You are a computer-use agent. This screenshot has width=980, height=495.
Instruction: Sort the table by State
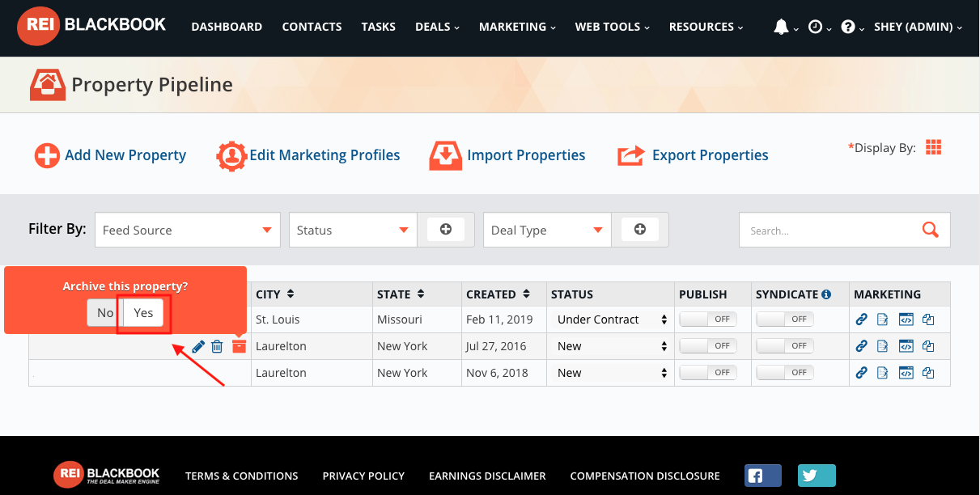coord(421,294)
